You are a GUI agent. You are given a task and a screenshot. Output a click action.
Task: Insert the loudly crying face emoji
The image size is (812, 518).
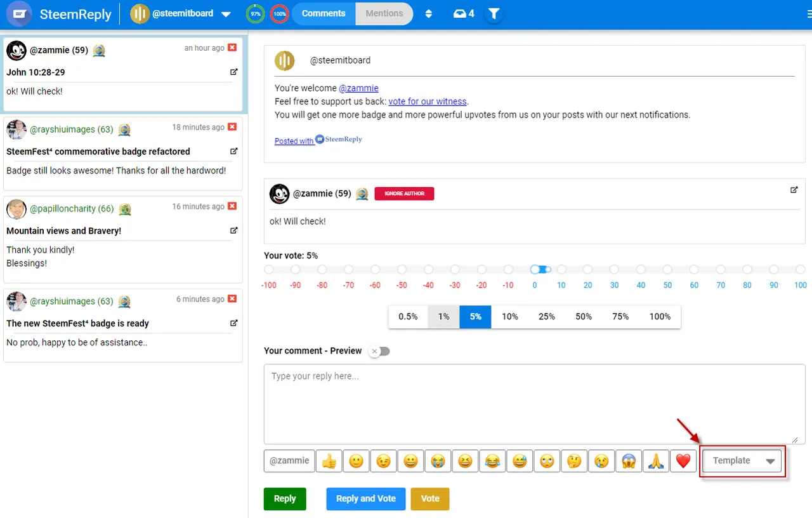(438, 461)
